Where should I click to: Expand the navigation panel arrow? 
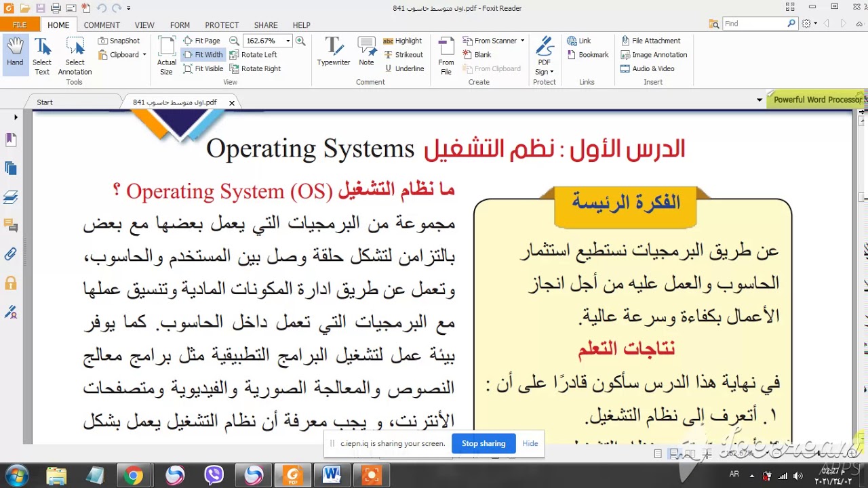pyautogui.click(x=16, y=117)
